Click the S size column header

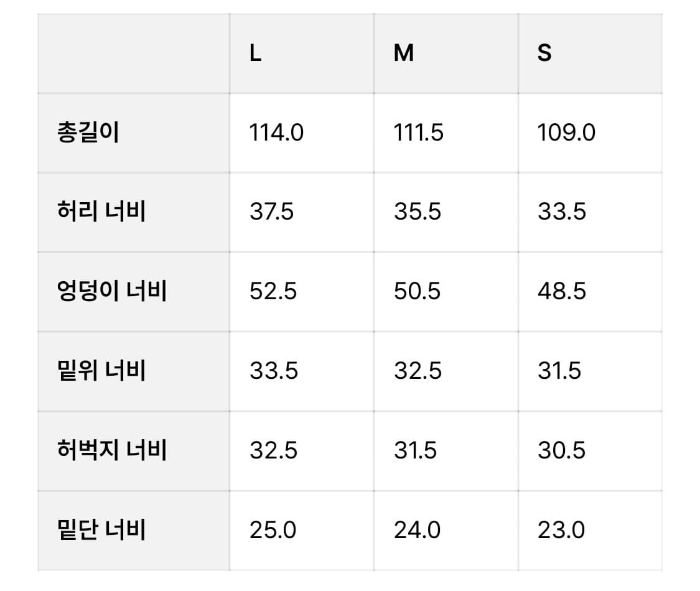pyautogui.click(x=544, y=54)
